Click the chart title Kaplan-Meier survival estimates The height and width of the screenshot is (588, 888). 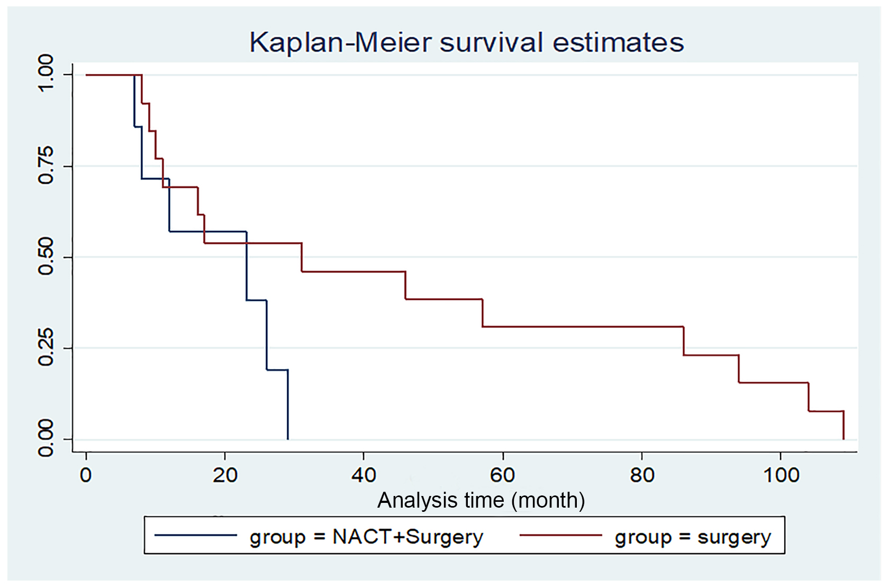pyautogui.click(x=466, y=42)
